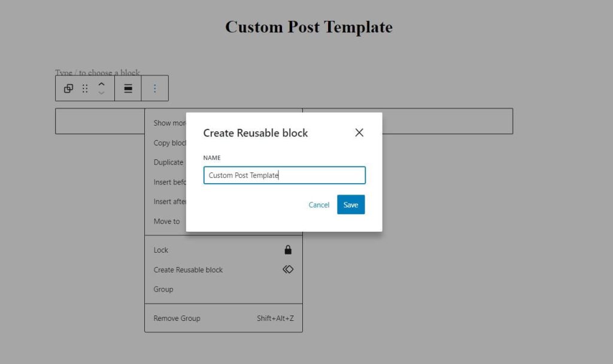Click the reusable block diamond icon
This screenshot has height=364, width=613.
[288, 269]
